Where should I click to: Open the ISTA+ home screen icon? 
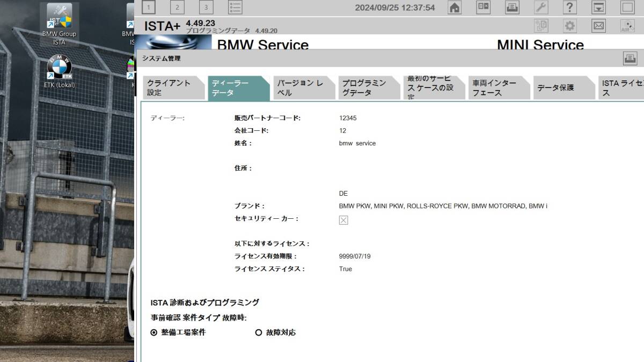click(455, 8)
